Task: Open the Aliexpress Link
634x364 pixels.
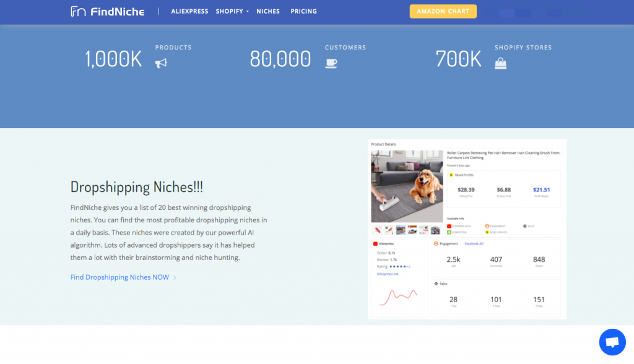Action: click(388, 274)
